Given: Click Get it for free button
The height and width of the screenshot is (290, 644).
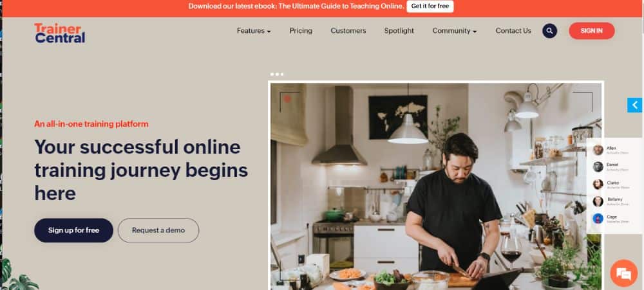Looking at the screenshot, I should click(x=430, y=6).
